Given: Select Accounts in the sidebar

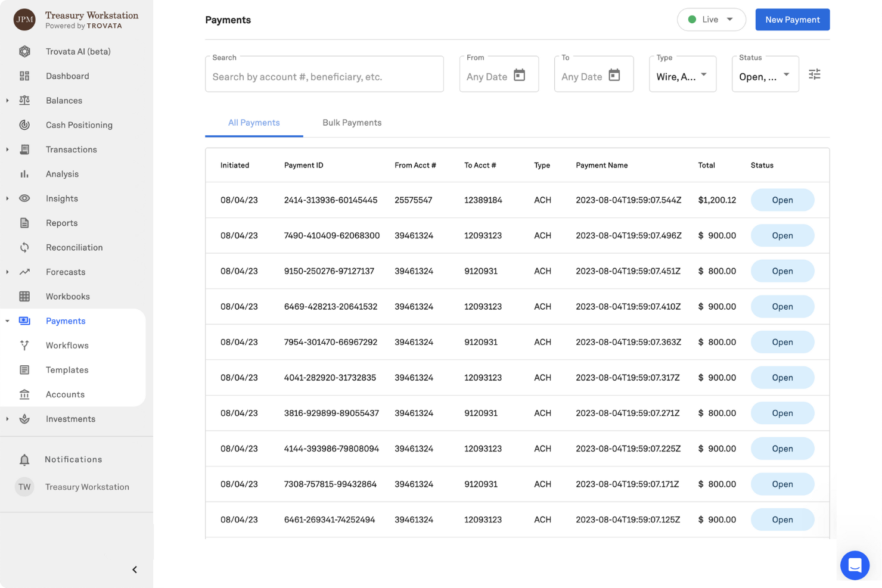Looking at the screenshot, I should 65,394.
